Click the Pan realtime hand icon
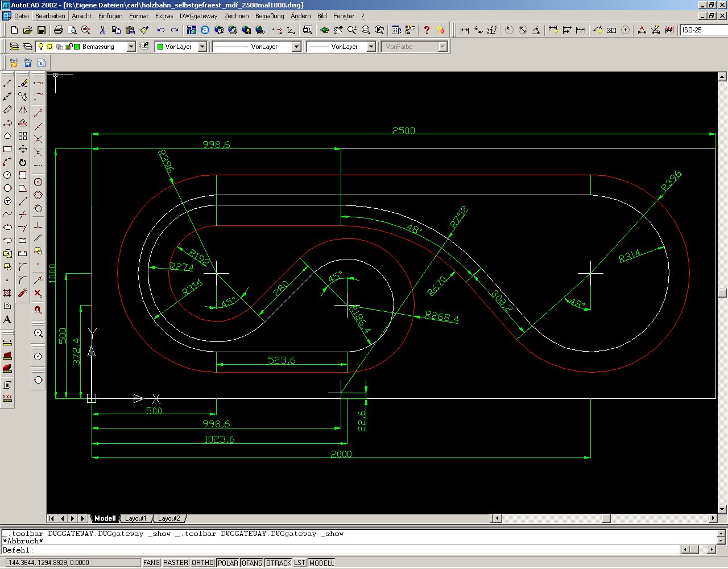The image size is (728, 569). click(338, 30)
